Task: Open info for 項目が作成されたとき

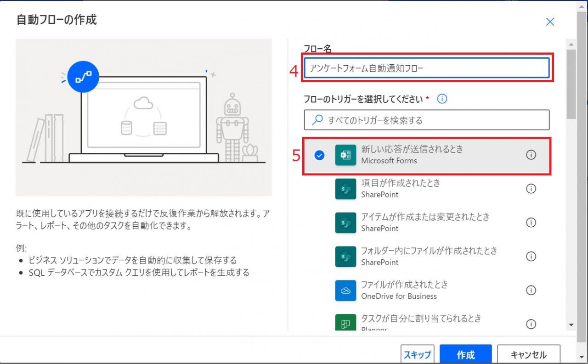Action: click(x=531, y=189)
